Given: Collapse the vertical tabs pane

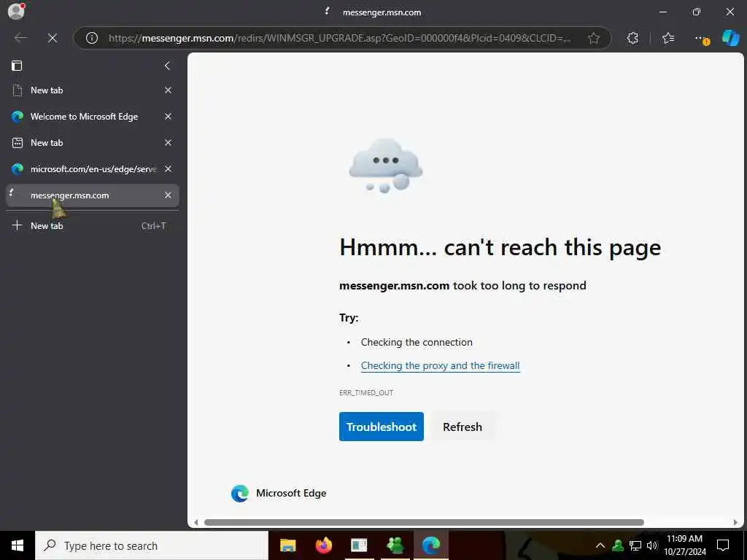Looking at the screenshot, I should pos(167,66).
